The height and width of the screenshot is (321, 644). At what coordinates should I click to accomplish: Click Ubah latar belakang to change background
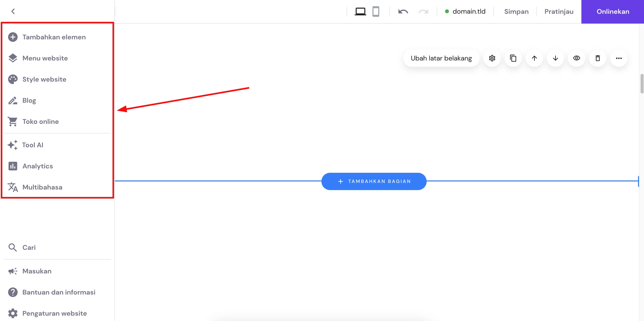(441, 58)
